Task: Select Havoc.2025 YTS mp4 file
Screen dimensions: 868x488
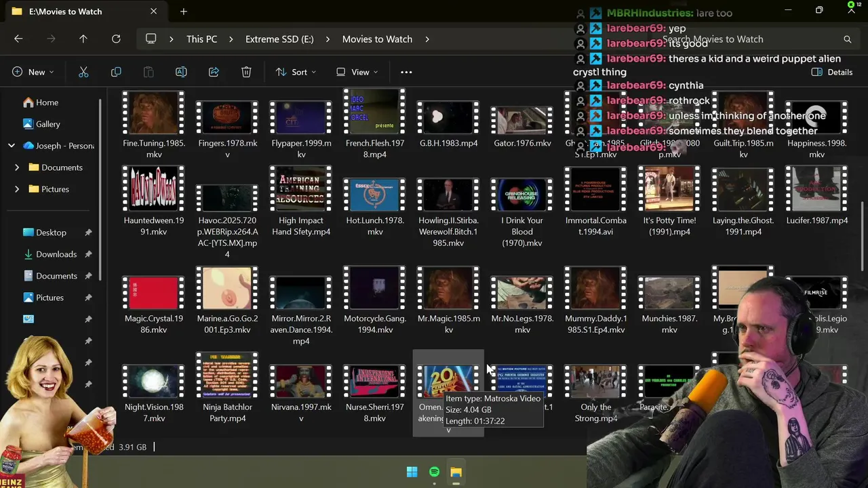Action: point(228,221)
